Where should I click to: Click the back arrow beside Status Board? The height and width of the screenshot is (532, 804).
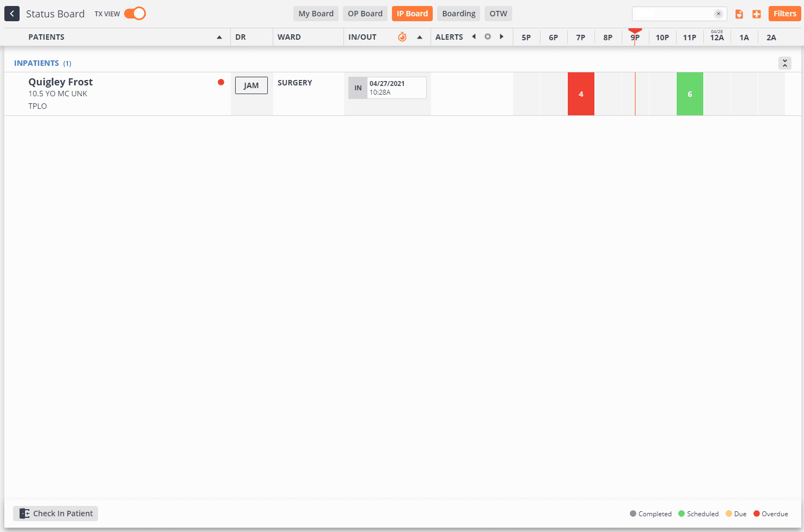click(x=12, y=14)
